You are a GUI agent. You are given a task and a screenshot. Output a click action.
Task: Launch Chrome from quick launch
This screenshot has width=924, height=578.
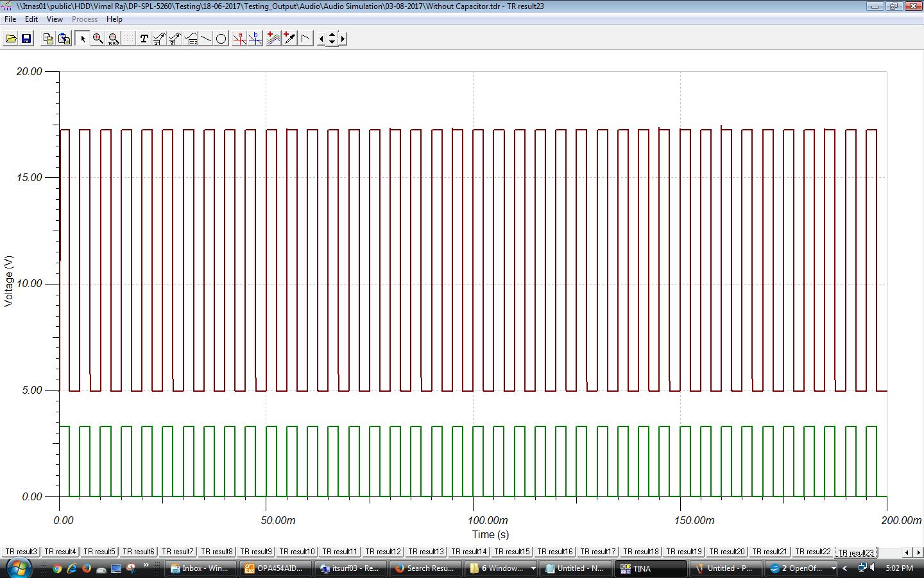pos(57,568)
